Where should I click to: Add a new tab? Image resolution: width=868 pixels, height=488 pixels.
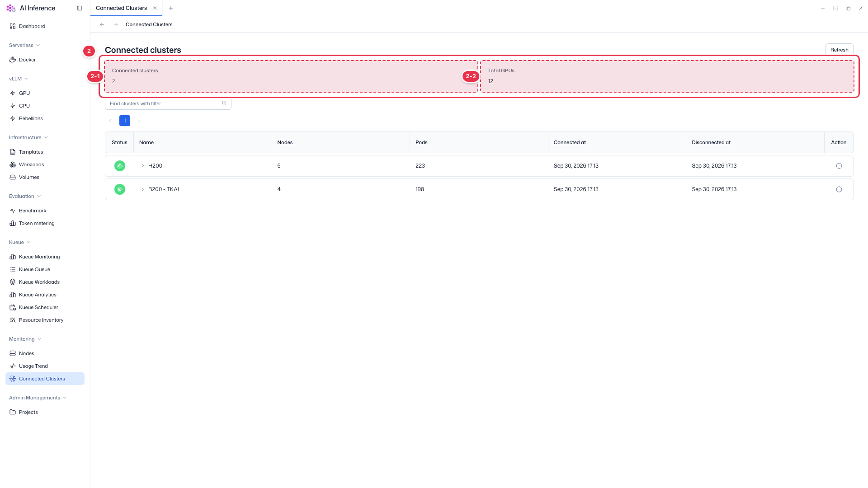[x=171, y=8]
